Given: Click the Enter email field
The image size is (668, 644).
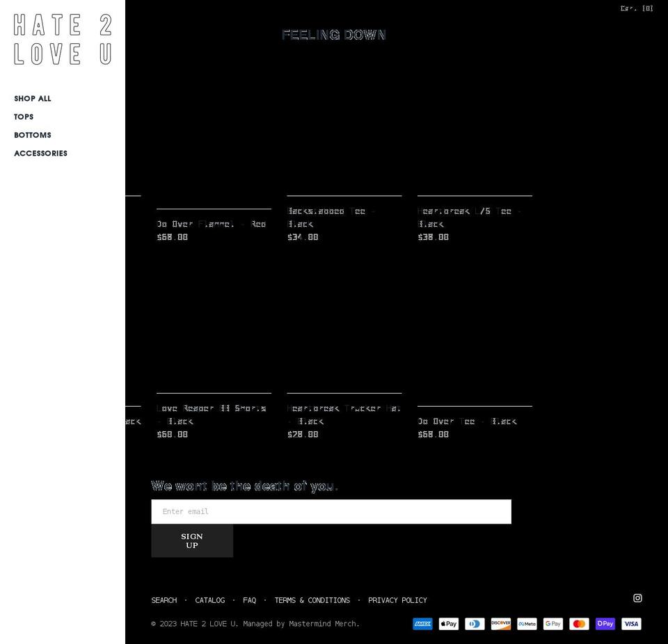Looking at the screenshot, I should [x=331, y=512].
